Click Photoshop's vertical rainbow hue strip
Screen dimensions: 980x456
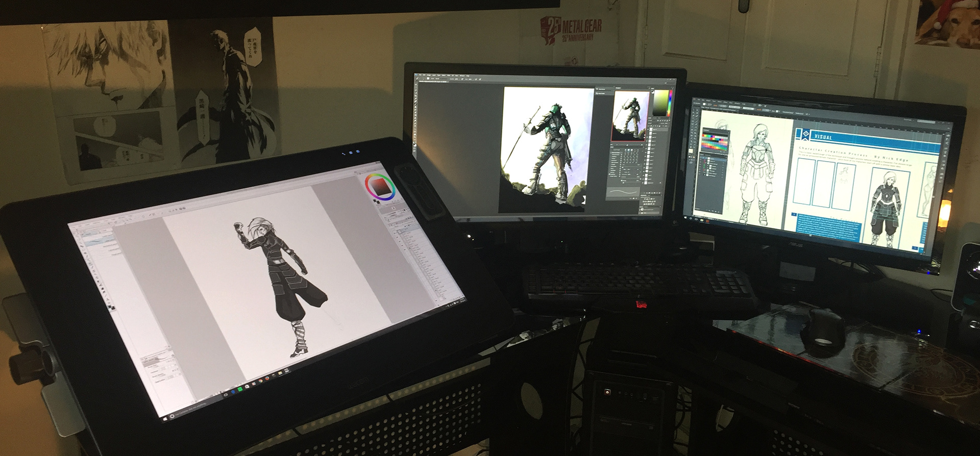(670, 103)
